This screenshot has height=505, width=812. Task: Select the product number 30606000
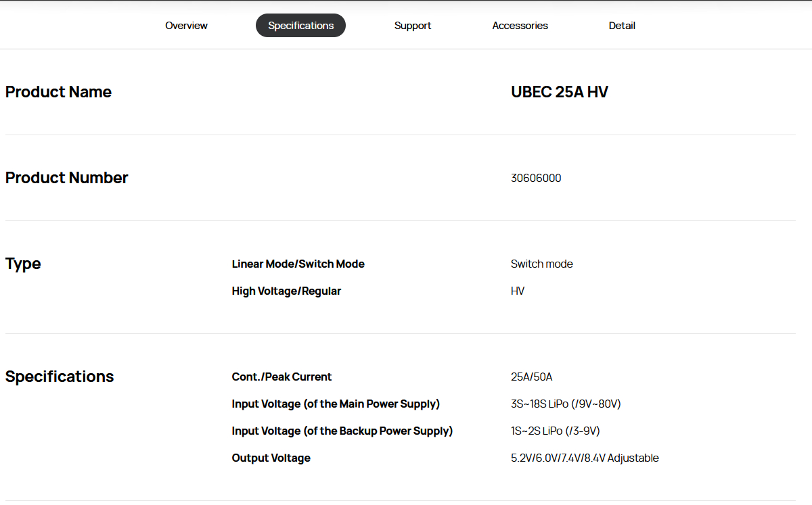[535, 178]
